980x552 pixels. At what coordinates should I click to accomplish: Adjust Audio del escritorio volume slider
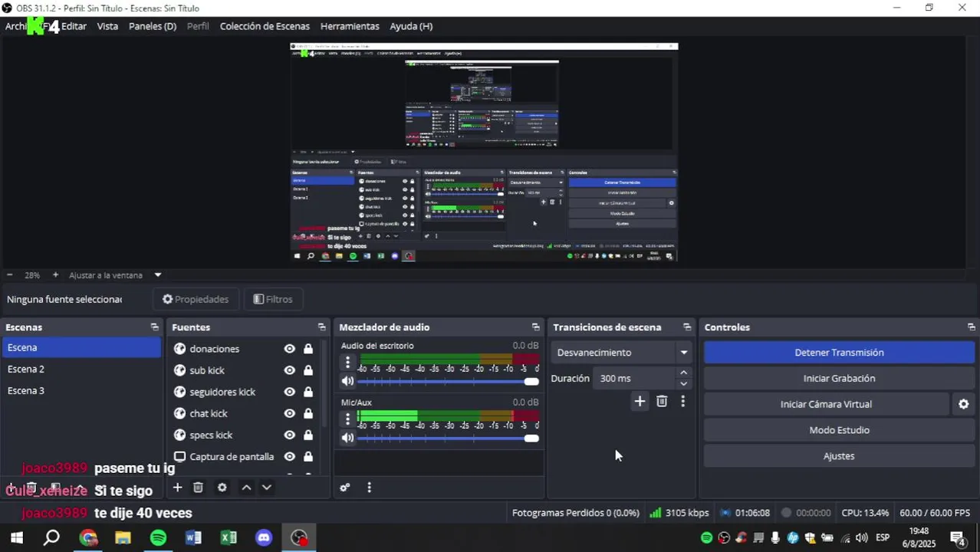click(448, 381)
